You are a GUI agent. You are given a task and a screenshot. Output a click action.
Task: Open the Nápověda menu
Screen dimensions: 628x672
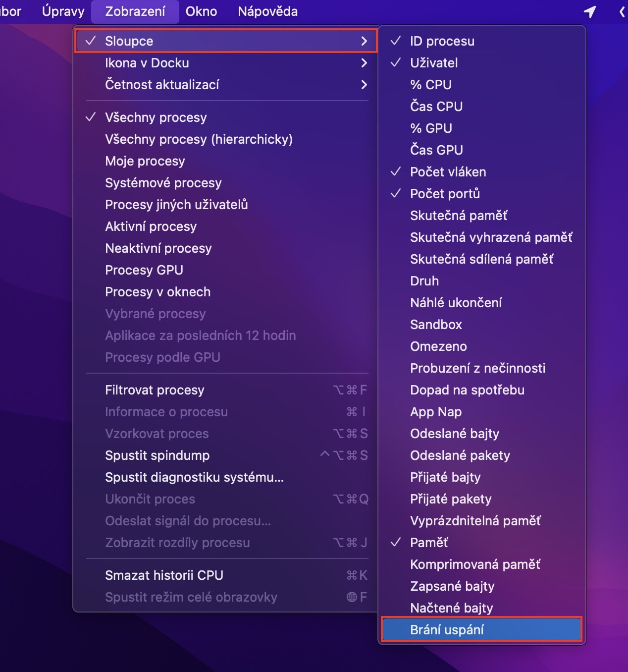click(267, 11)
